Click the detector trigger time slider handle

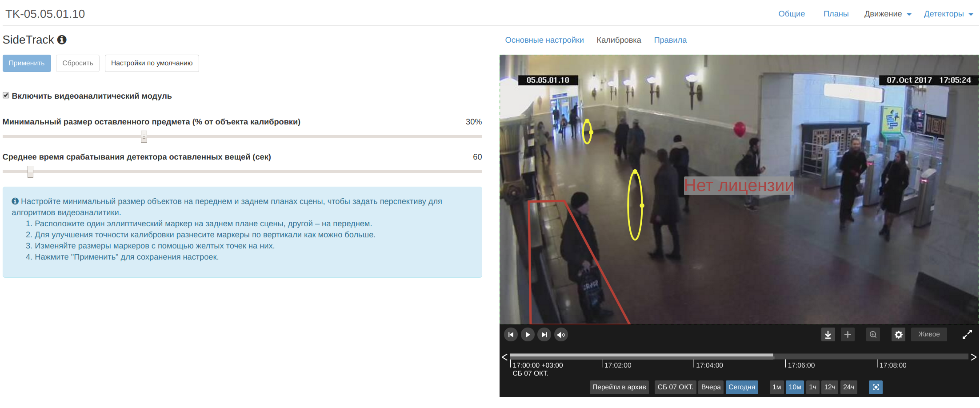click(30, 172)
